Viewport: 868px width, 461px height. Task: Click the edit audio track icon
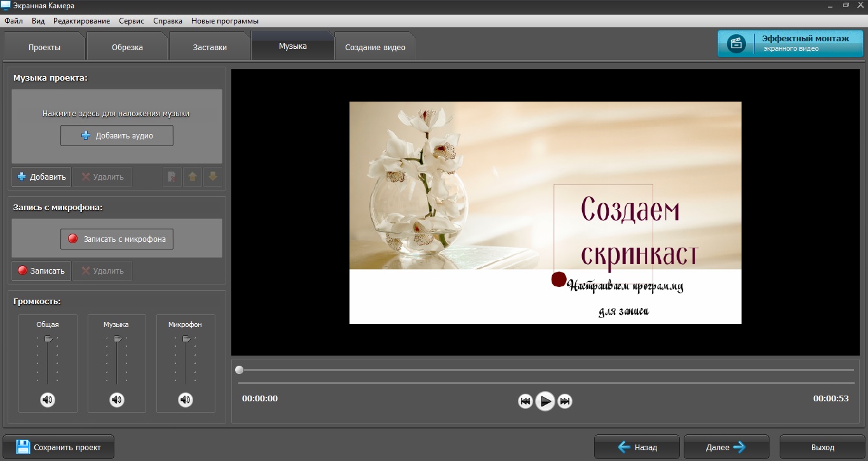pos(172,177)
